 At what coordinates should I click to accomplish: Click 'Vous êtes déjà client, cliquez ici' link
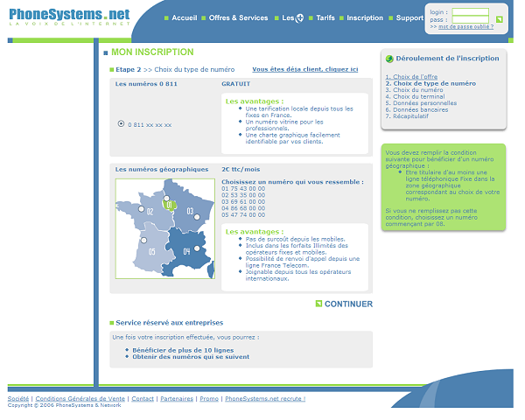tap(304, 69)
